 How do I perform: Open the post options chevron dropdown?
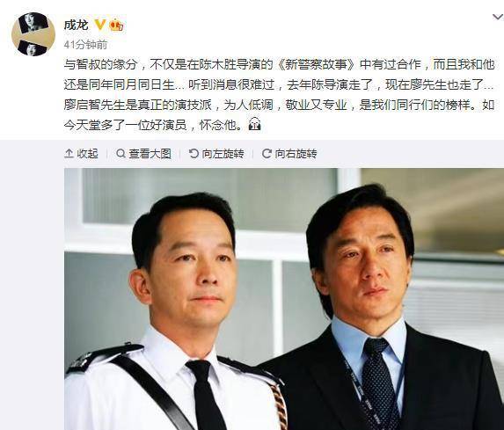point(498,17)
